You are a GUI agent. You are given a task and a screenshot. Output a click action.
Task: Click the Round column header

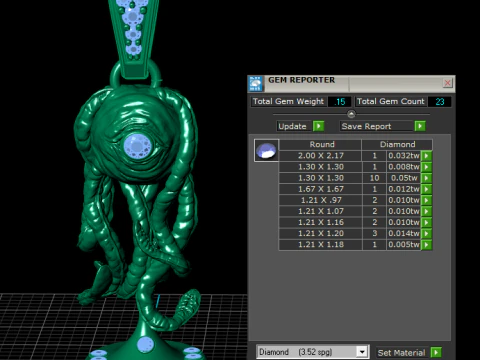(321, 144)
